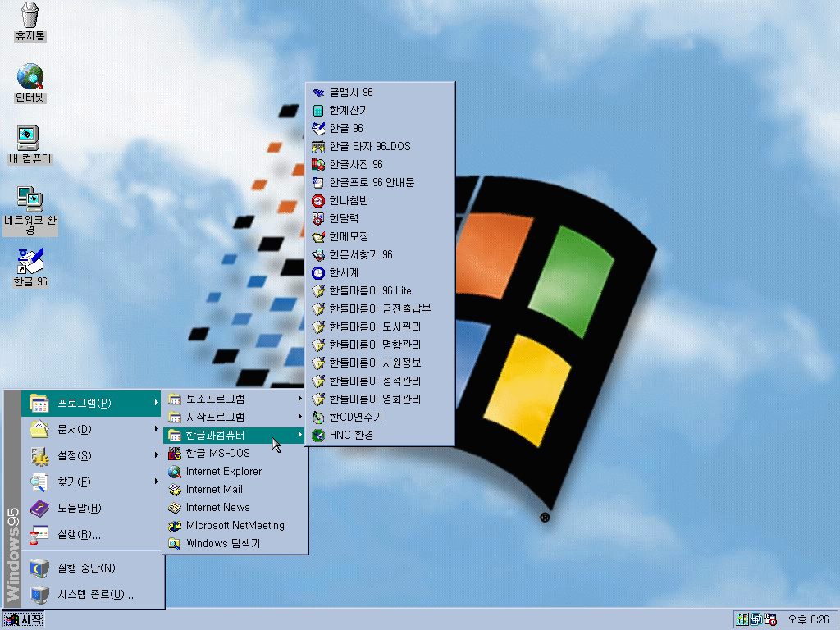Choose 시스템 종료(U)... in the start menu

92,594
